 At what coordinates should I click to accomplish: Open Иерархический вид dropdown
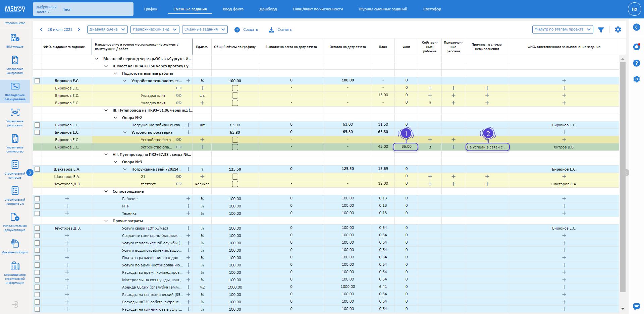pyautogui.click(x=155, y=29)
